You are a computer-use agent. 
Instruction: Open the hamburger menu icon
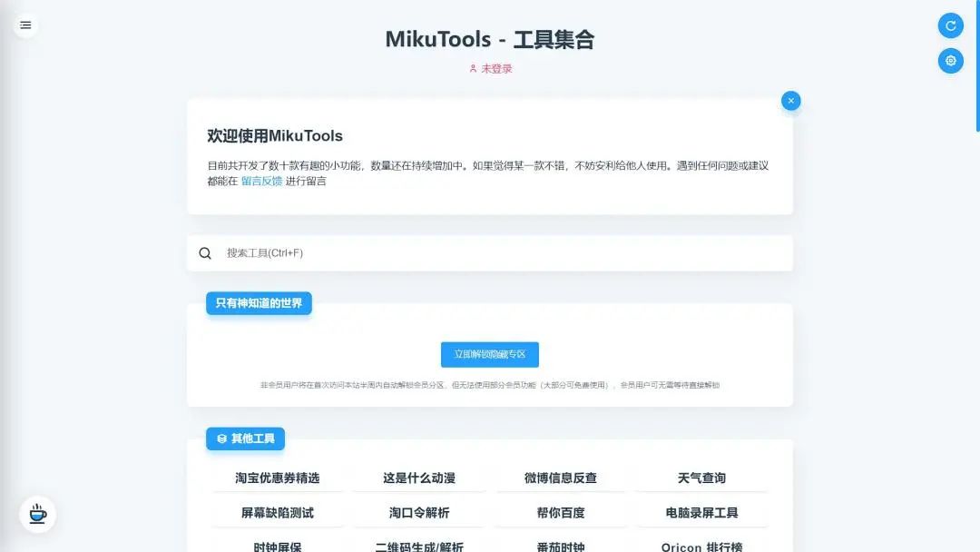pyautogui.click(x=25, y=25)
